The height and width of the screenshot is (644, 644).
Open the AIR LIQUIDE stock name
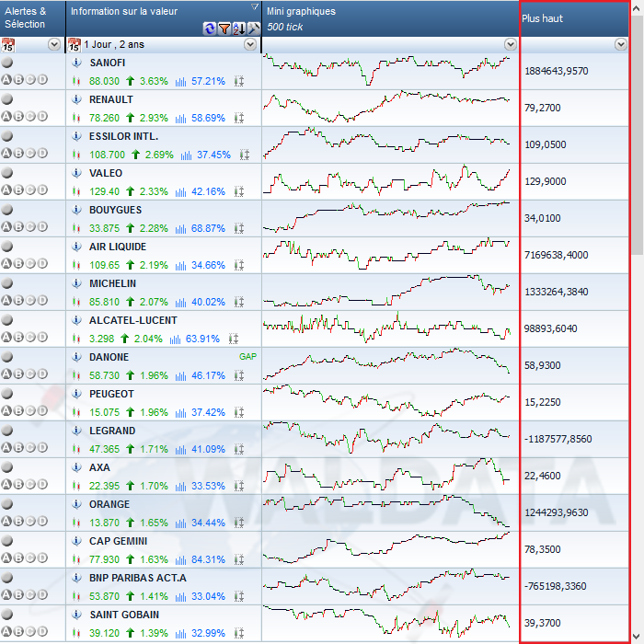click(118, 247)
